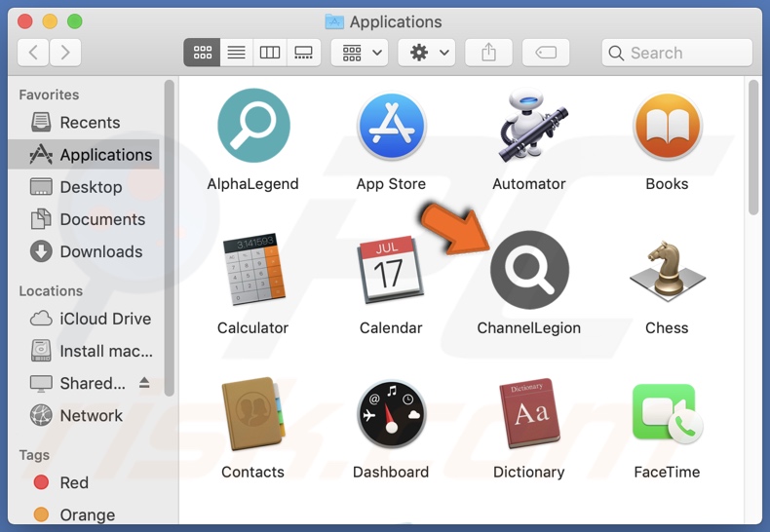
Task: Select the FaceTime app icon
Action: tap(668, 414)
